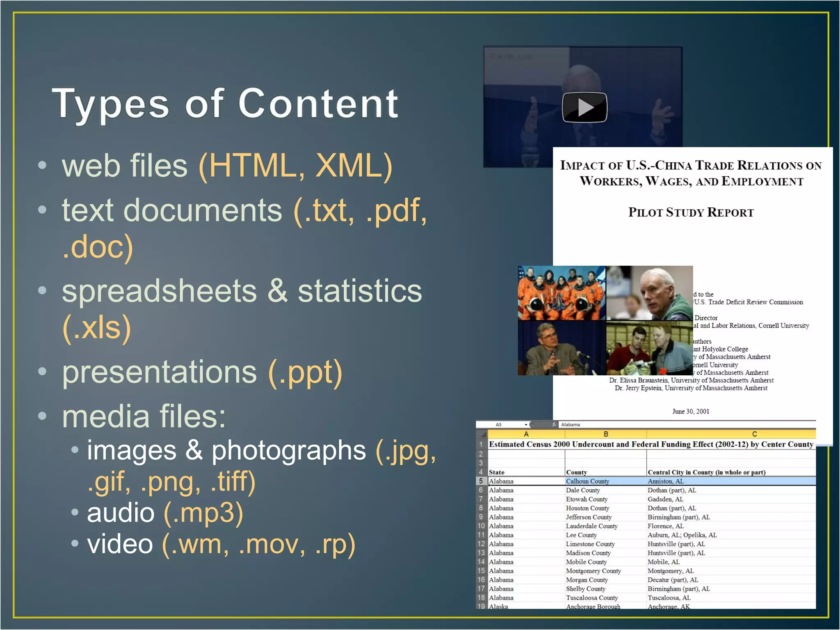Click the 'Calhoun County' cell

coord(606,481)
